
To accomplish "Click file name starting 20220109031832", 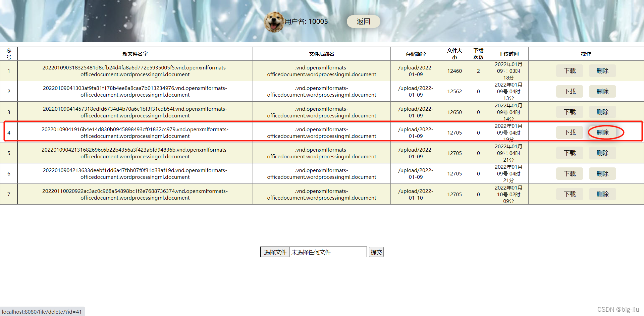I will [135, 71].
